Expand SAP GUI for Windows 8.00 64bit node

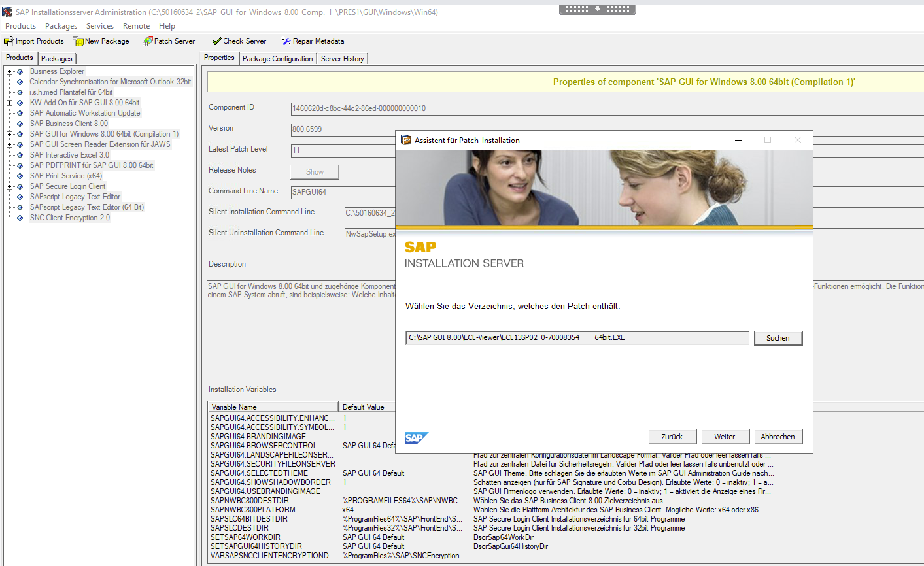click(x=10, y=134)
